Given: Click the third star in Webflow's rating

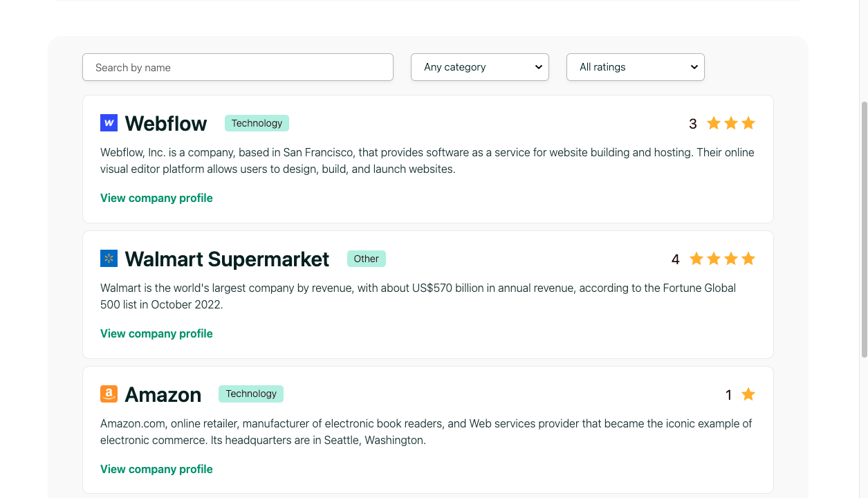Looking at the screenshot, I should pyautogui.click(x=748, y=123).
